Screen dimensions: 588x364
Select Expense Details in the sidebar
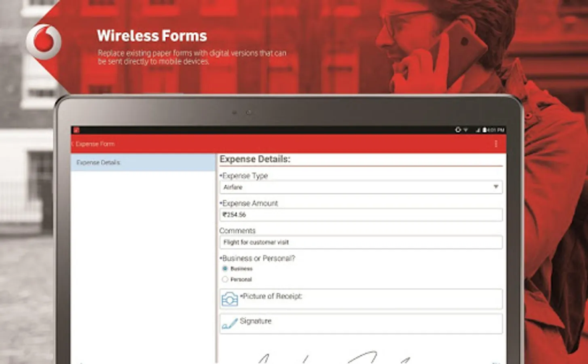(143, 163)
